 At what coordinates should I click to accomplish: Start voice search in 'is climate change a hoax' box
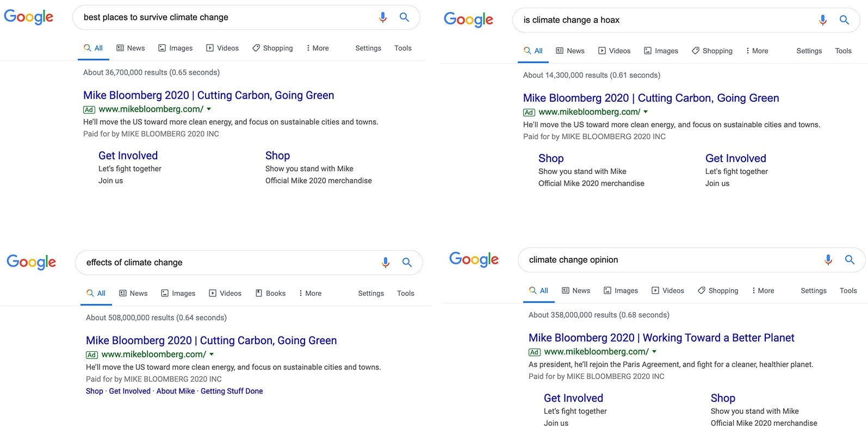click(x=823, y=20)
